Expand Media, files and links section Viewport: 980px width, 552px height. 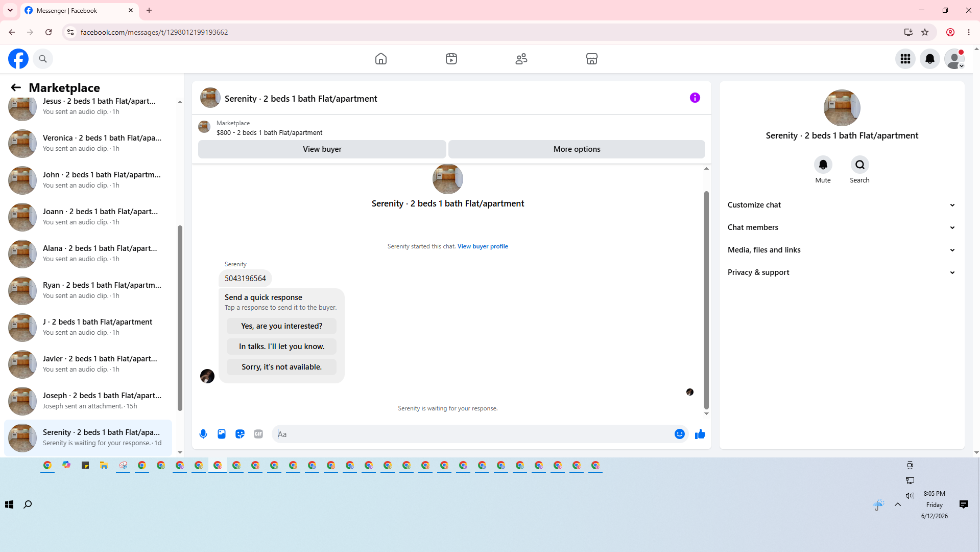[842, 250]
